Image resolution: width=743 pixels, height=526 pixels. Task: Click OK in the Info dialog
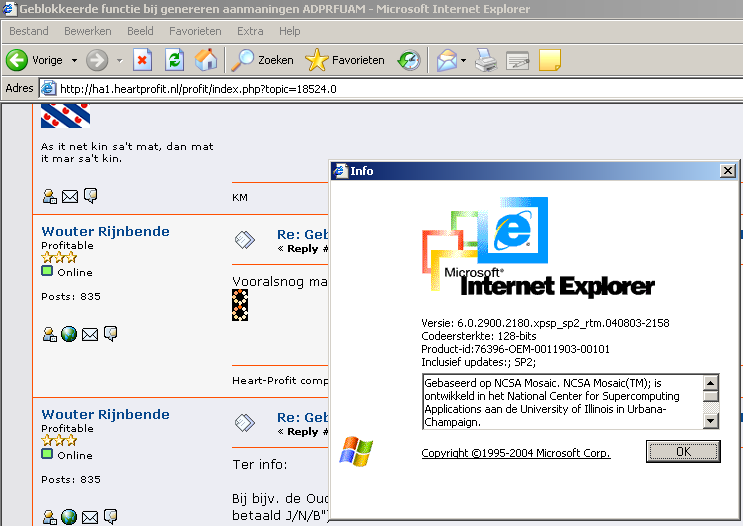[683, 452]
